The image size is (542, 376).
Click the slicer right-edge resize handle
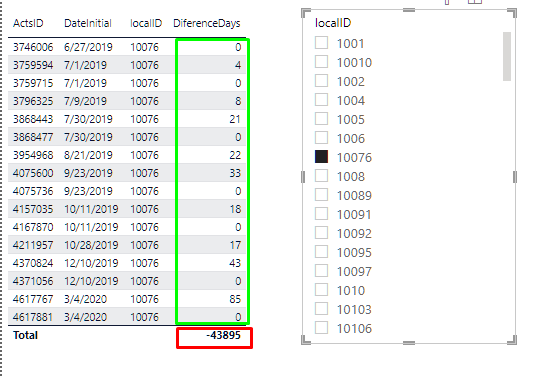pyautogui.click(x=515, y=177)
